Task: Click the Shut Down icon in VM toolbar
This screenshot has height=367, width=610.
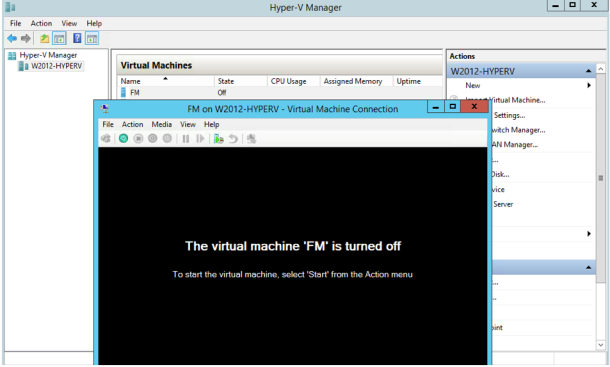Action: 152,139
